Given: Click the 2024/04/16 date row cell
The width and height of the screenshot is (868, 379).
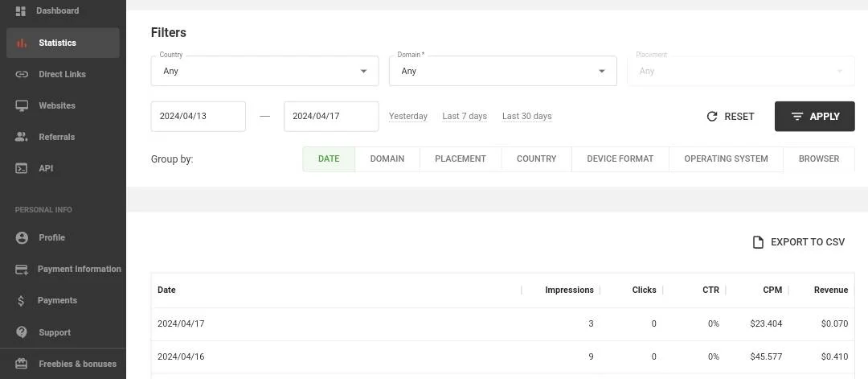Looking at the screenshot, I should pos(181,356).
